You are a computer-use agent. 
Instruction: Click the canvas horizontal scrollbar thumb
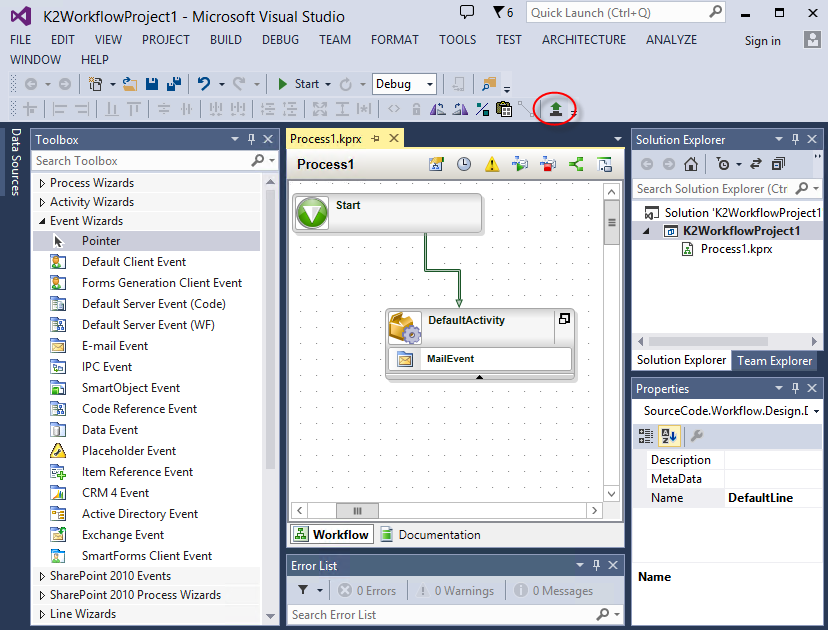357,511
